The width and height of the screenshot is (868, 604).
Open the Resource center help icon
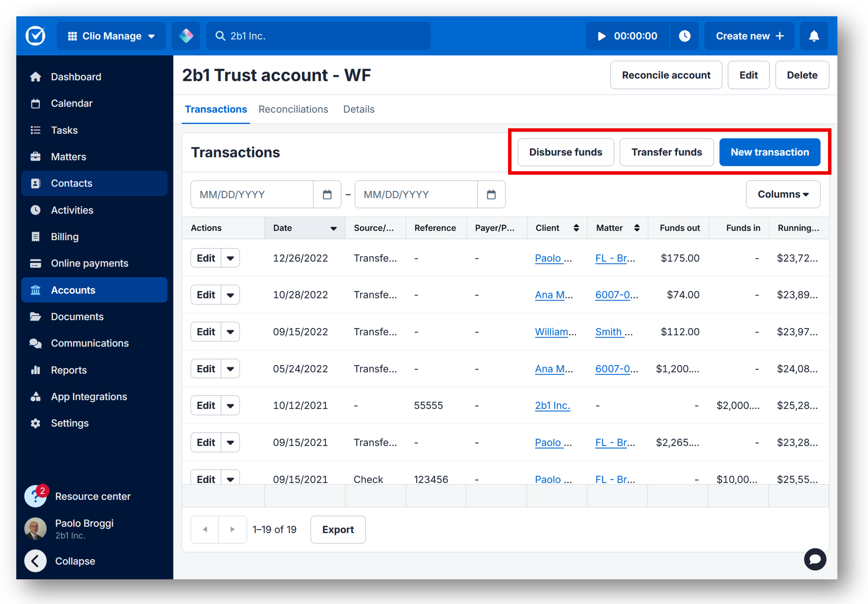(x=35, y=496)
